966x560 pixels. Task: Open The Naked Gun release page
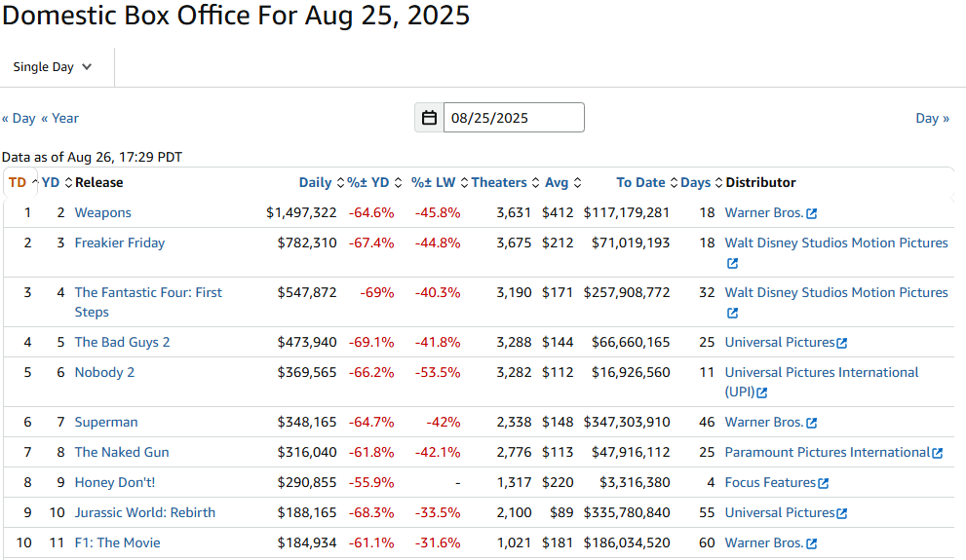tap(122, 452)
